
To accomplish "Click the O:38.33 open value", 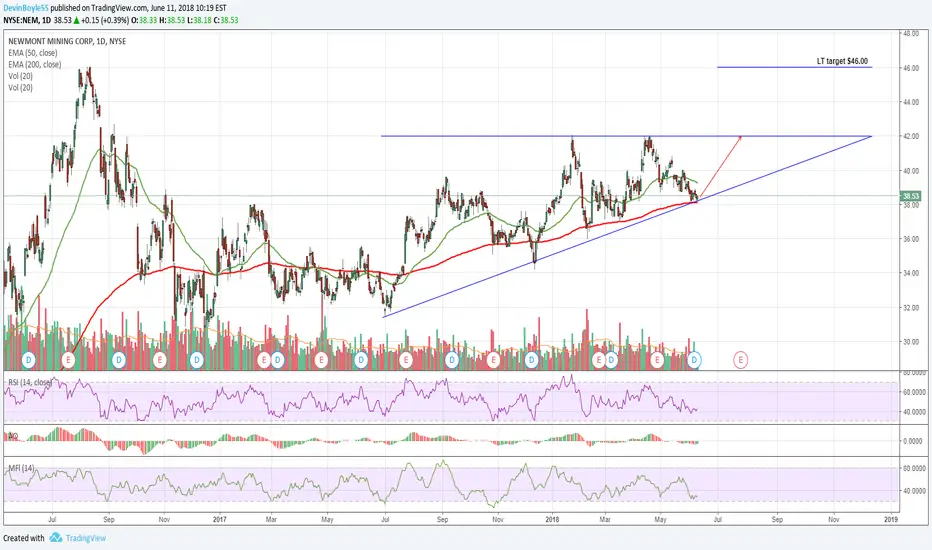I will pos(144,20).
